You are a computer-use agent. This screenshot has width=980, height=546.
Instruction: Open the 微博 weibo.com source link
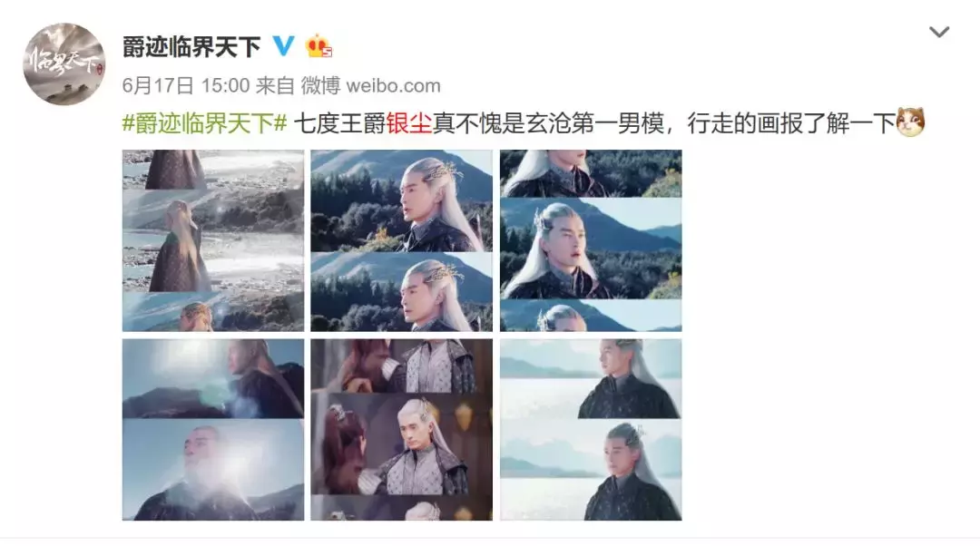(370, 85)
